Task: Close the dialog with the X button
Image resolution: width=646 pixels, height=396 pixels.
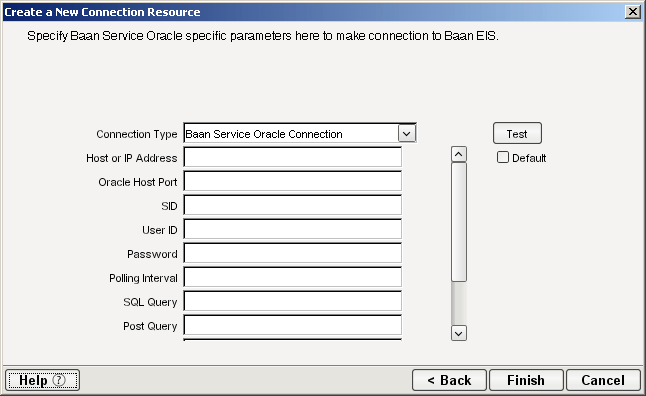Action: click(x=632, y=12)
